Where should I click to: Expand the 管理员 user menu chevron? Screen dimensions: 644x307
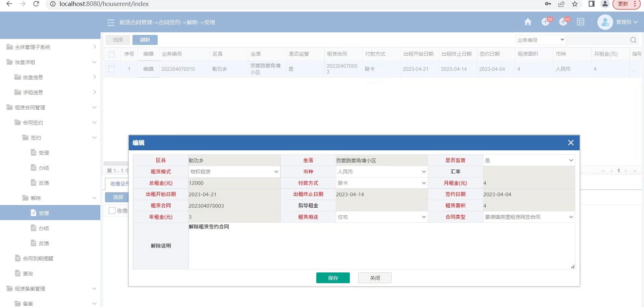(636, 22)
